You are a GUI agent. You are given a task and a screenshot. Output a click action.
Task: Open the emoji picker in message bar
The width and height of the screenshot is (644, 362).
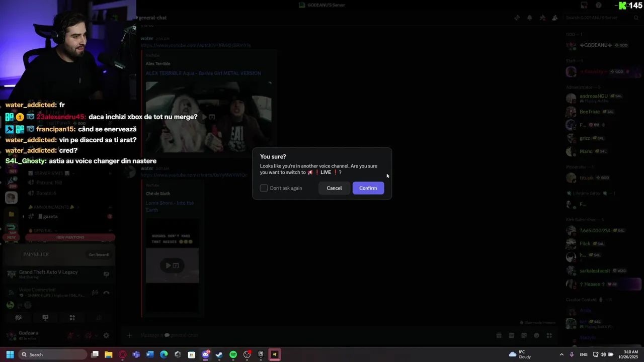537,335
